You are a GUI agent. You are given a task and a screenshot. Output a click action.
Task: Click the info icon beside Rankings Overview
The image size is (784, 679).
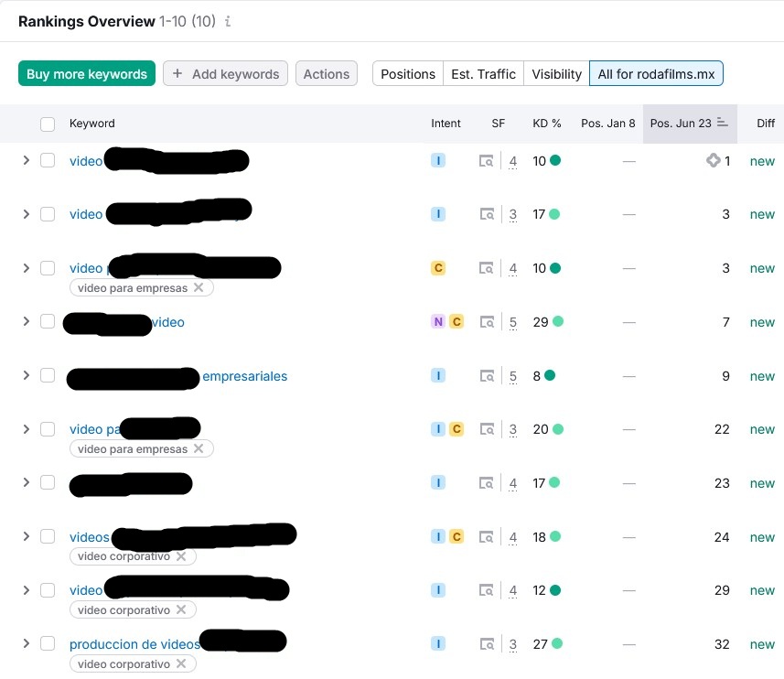click(x=228, y=22)
